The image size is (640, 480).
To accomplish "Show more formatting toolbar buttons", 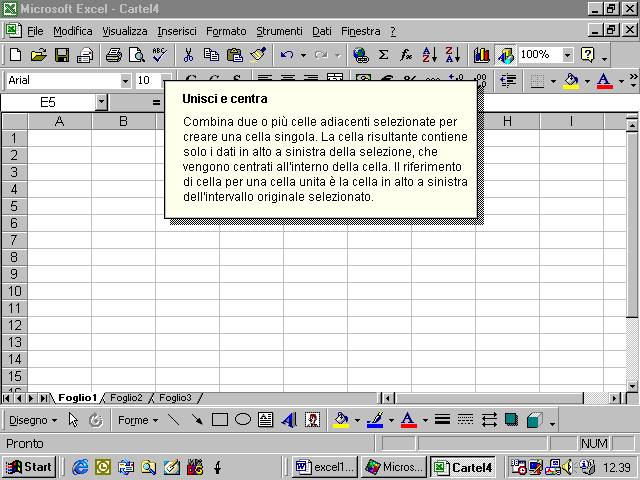I will [x=633, y=80].
